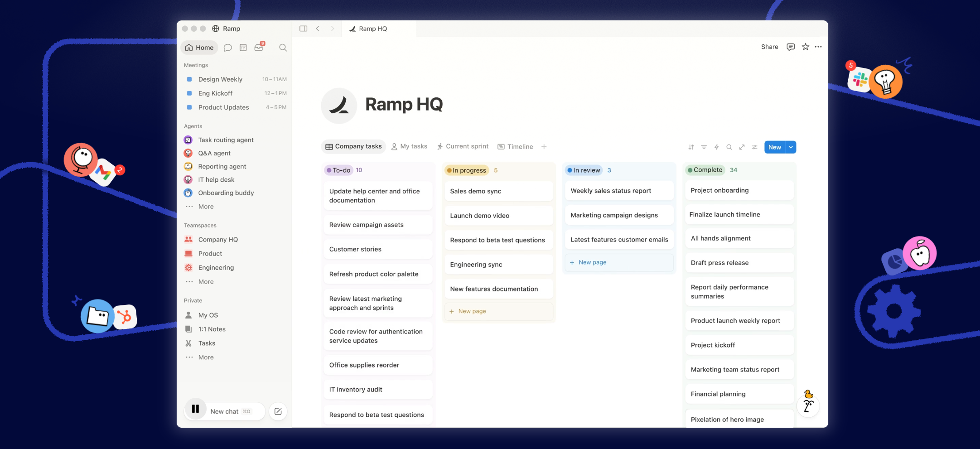
Task: Switch to the Current sprint view tab
Action: click(463, 146)
